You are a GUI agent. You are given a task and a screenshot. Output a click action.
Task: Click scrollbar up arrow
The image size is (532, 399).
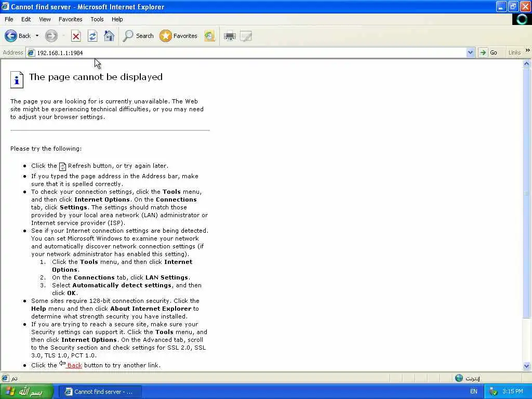(527, 63)
